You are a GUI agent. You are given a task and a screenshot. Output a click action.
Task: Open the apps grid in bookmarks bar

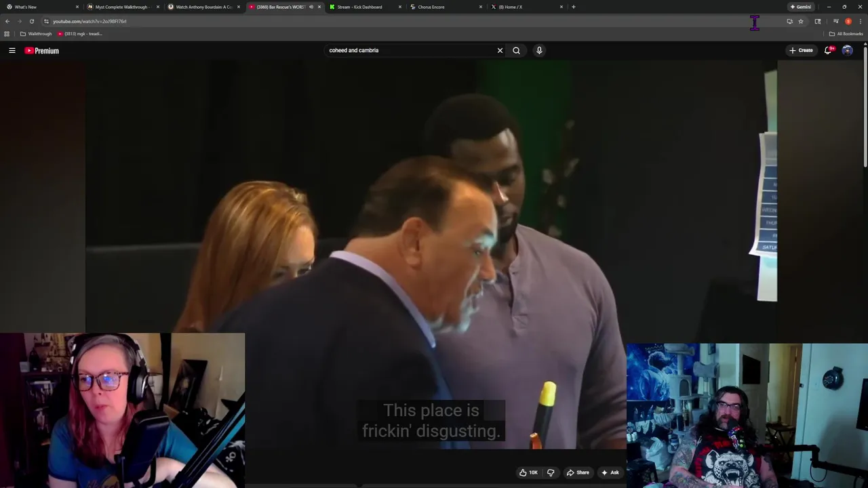point(7,34)
